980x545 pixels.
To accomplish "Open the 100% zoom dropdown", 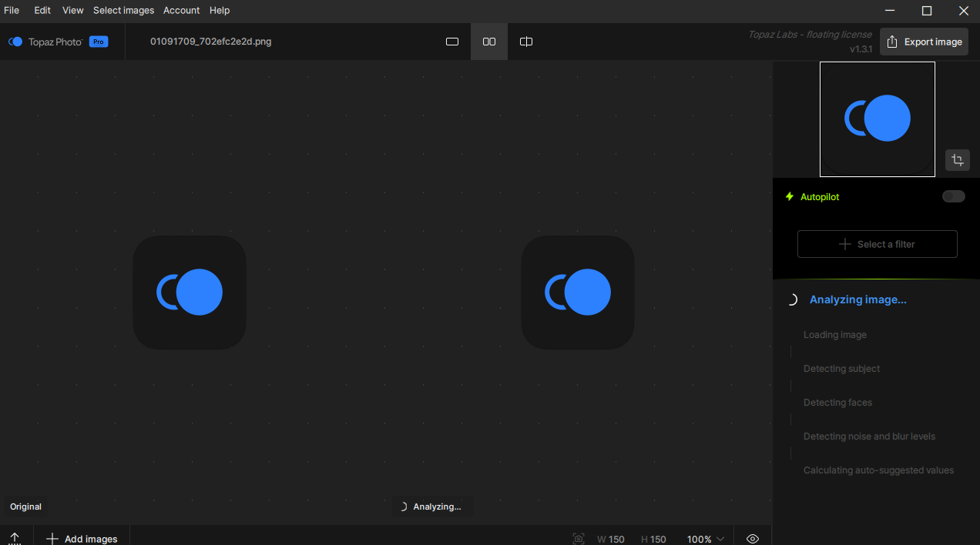I will click(x=706, y=539).
